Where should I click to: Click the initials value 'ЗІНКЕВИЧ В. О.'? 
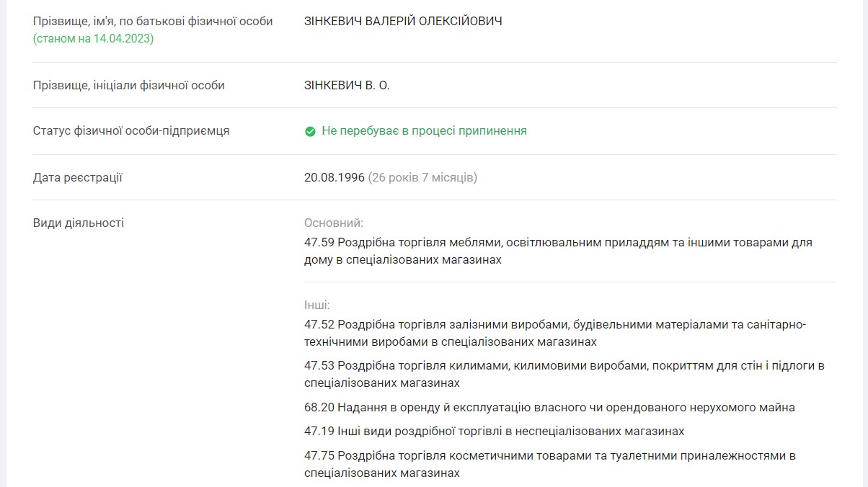347,86
